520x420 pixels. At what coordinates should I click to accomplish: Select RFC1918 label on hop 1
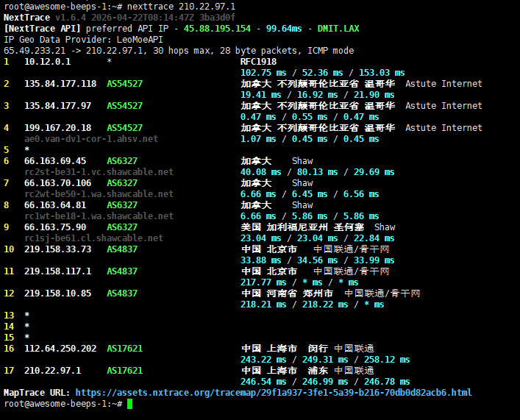click(x=258, y=62)
